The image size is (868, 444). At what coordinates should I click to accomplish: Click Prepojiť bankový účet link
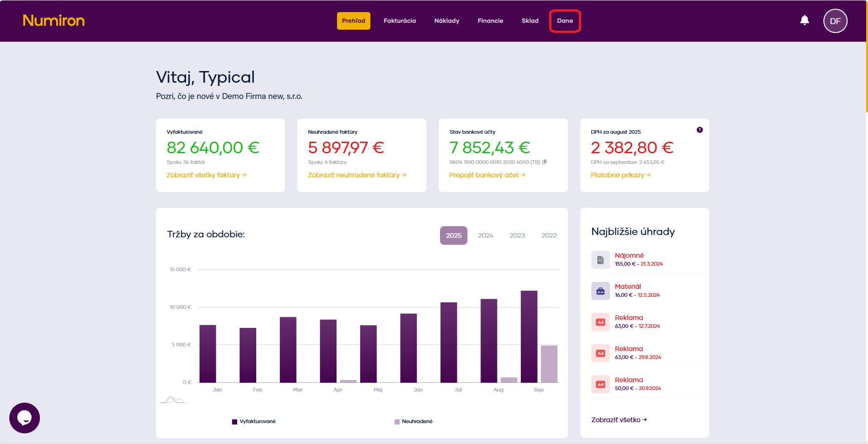[487, 175]
